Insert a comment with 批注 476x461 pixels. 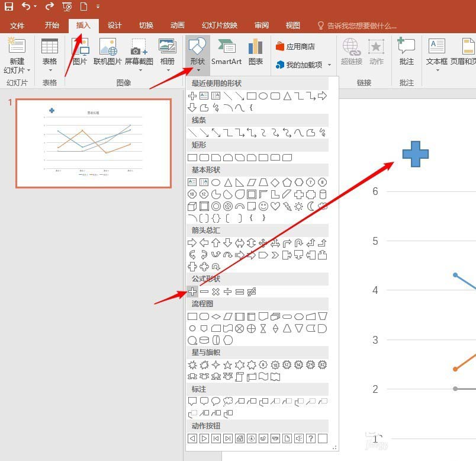click(407, 52)
